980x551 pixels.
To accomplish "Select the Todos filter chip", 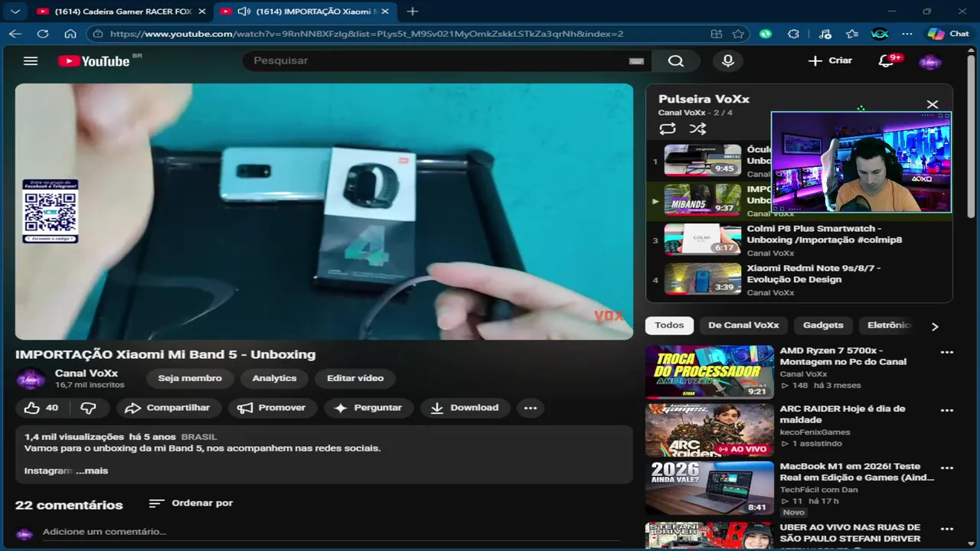I will [x=669, y=325].
